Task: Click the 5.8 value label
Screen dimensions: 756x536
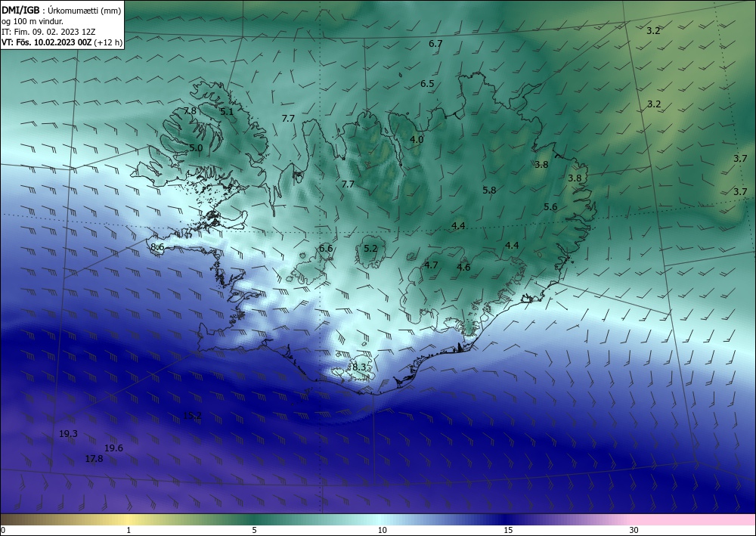Action: pyautogui.click(x=489, y=191)
